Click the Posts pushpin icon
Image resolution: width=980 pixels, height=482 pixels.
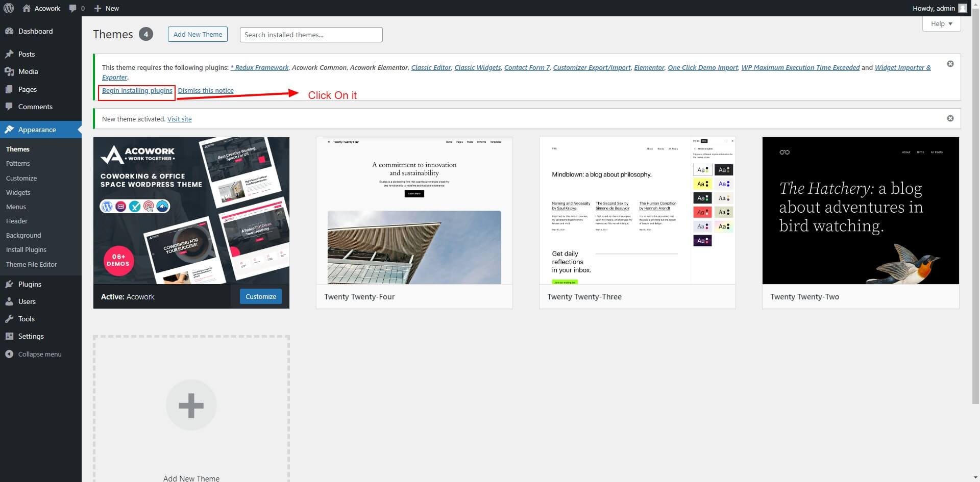(x=9, y=54)
